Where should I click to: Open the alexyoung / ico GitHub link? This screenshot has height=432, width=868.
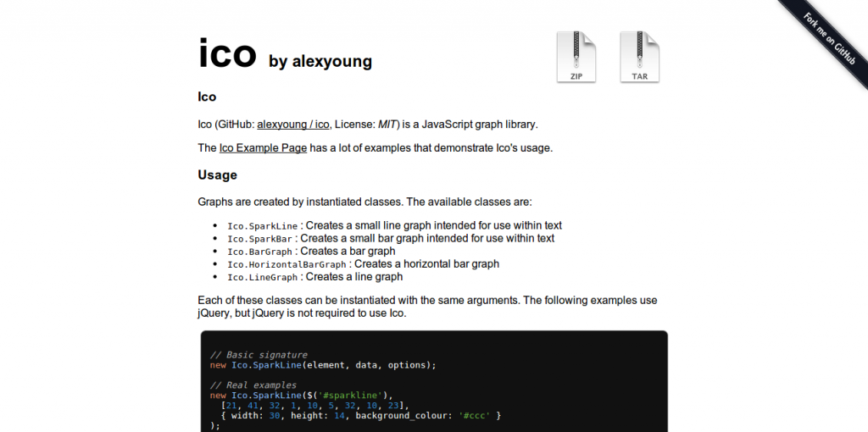pyautogui.click(x=293, y=125)
